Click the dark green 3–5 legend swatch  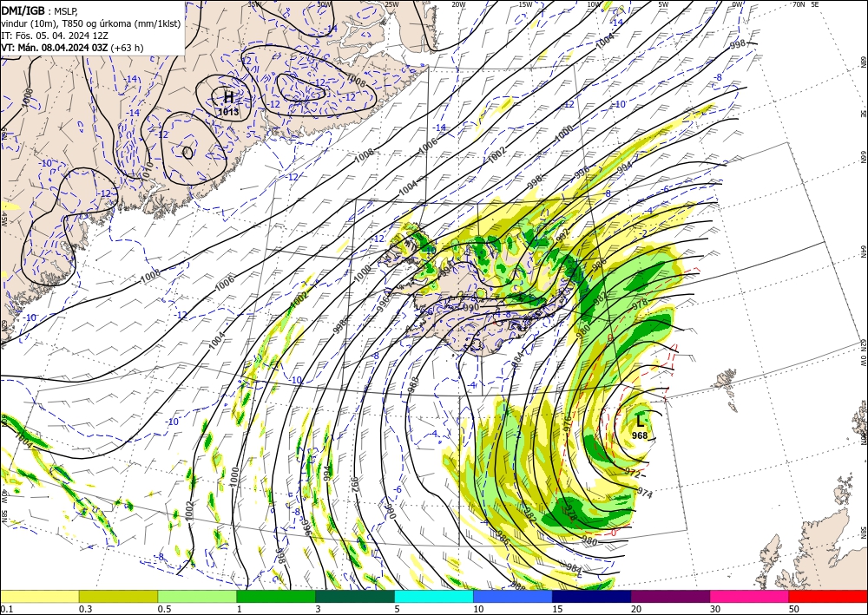pyautogui.click(x=355, y=596)
